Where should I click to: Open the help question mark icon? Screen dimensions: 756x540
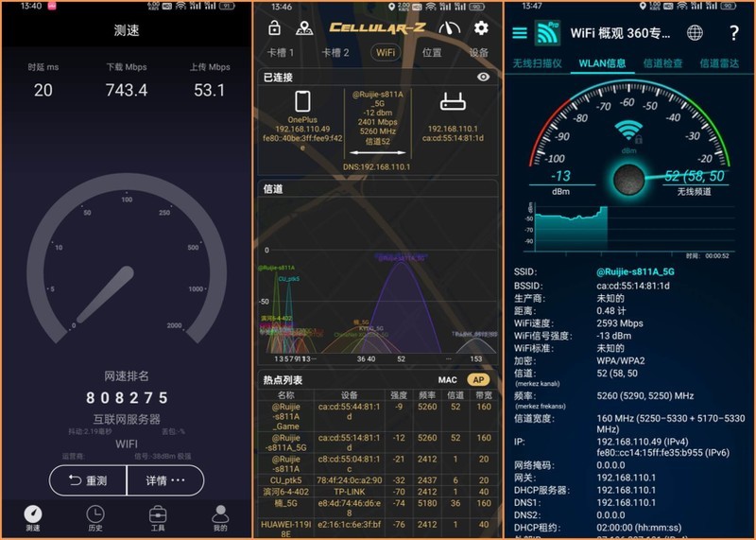click(734, 33)
